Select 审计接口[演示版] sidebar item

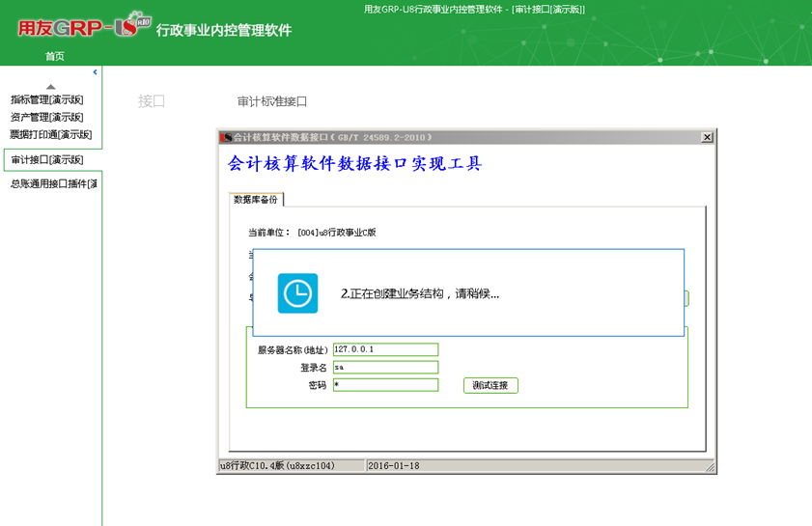coord(47,159)
